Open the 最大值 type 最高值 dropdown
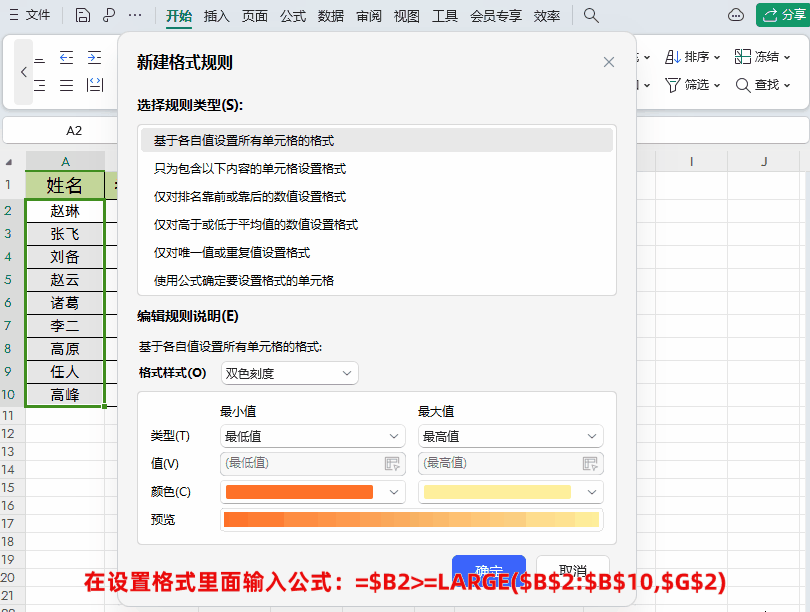The width and height of the screenshot is (810, 612). point(510,436)
